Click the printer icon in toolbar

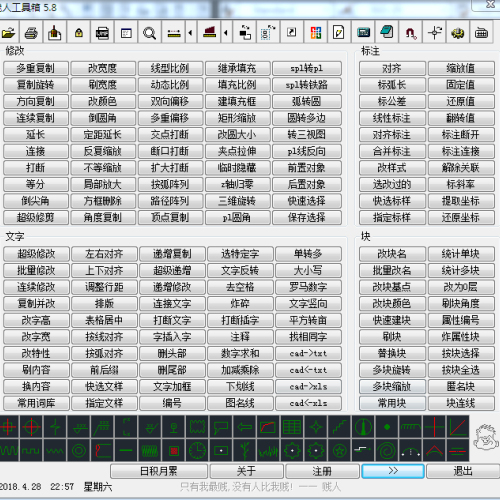click(31, 33)
